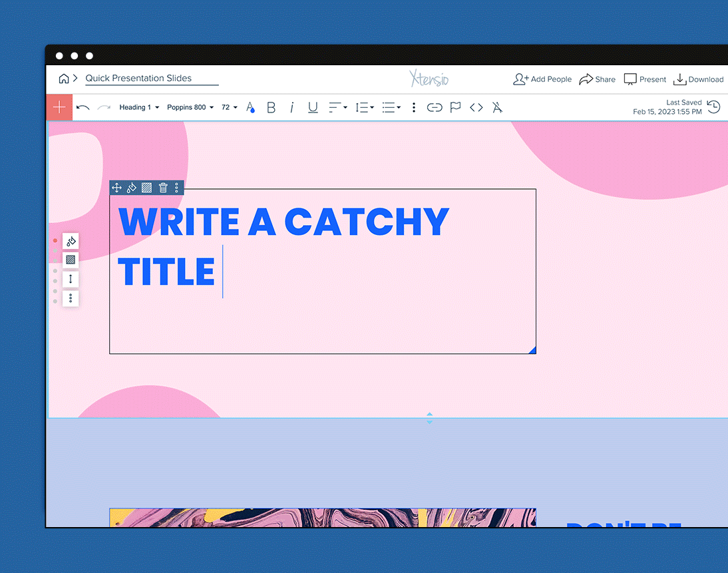
Task: Open section more options dots
Action: coord(71,297)
